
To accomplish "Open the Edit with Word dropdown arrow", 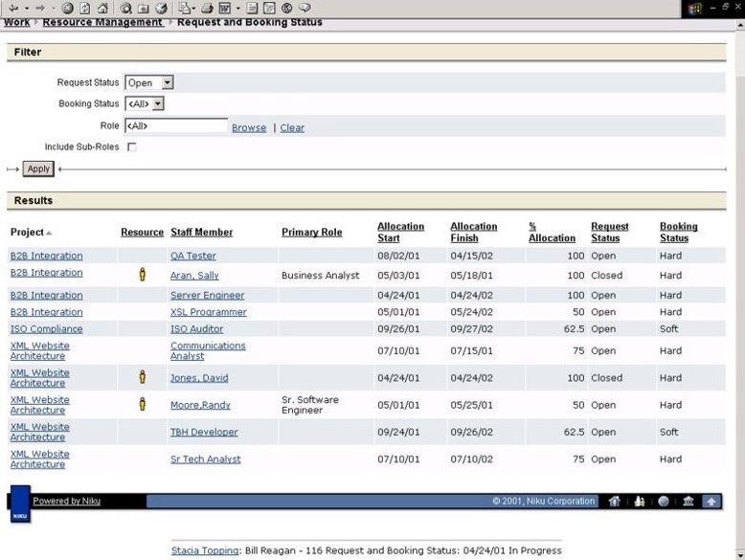I will [x=237, y=9].
